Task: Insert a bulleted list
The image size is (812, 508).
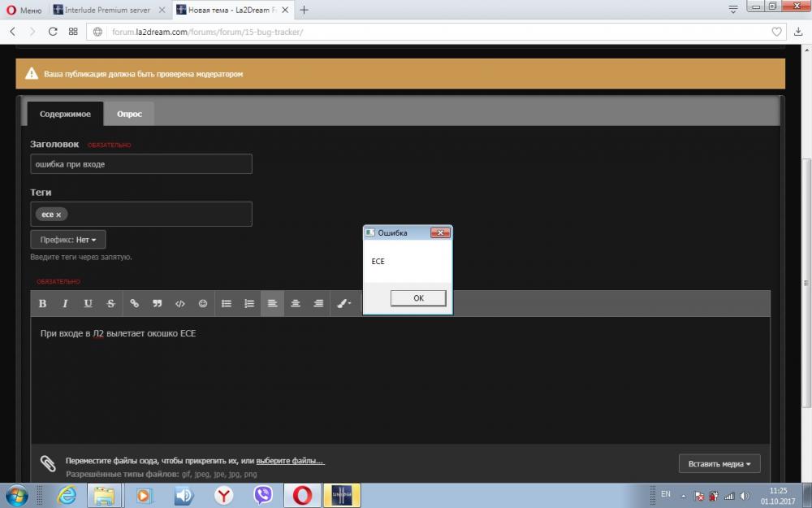Action: [227, 303]
